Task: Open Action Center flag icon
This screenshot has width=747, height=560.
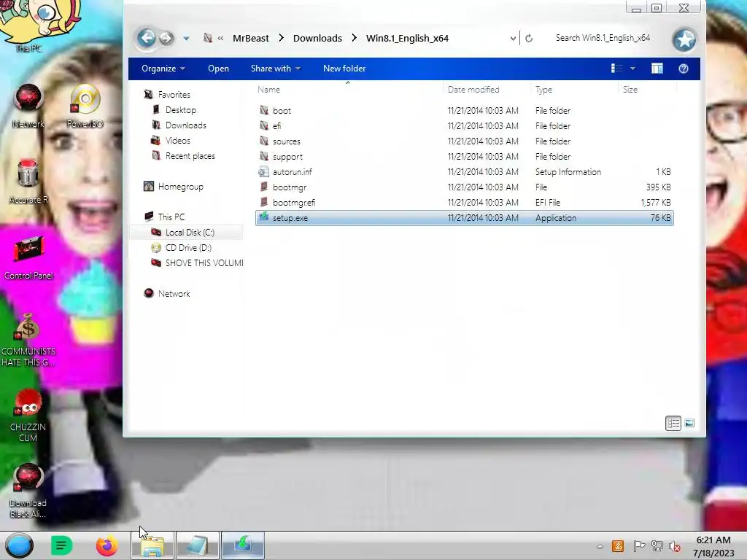Action: 639,546
